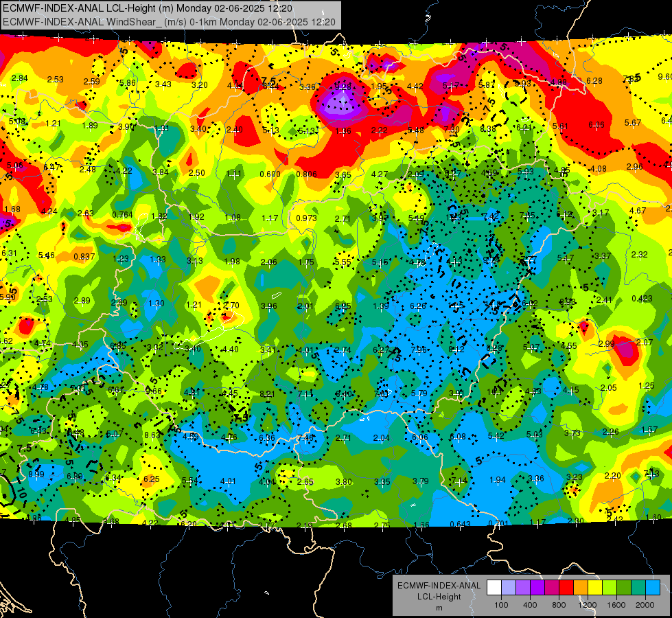Image resolution: width=672 pixels, height=618 pixels.
Task: Click the white swatch in the legend
Action: (x=494, y=588)
